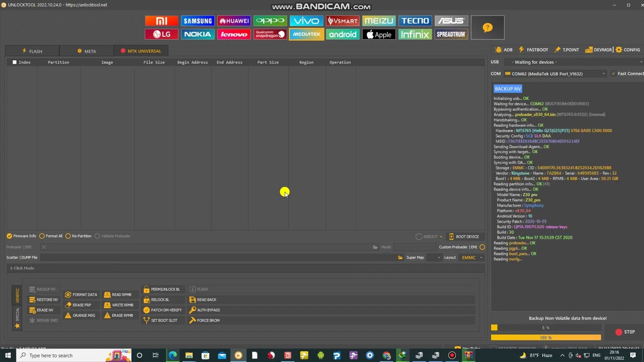This screenshot has width=644, height=362.
Task: Click the RESTORE NV button
Action: click(x=43, y=300)
